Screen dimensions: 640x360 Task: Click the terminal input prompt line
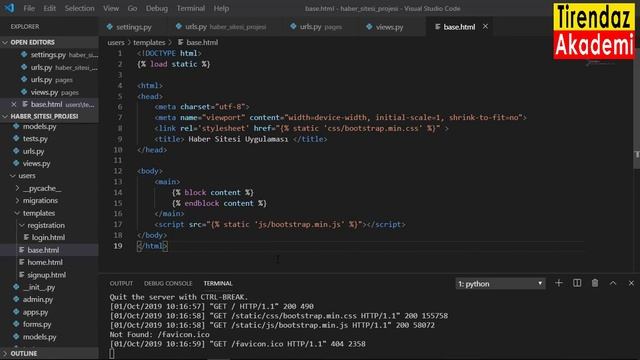click(112, 353)
